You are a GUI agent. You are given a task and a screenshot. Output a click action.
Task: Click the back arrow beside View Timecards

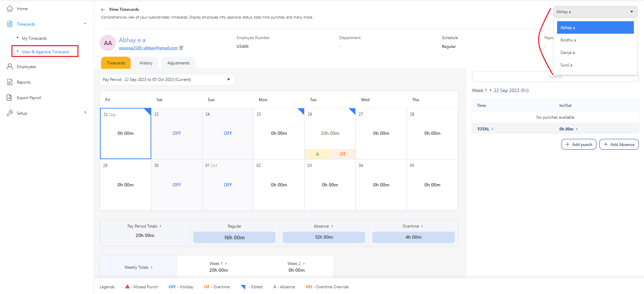click(103, 10)
